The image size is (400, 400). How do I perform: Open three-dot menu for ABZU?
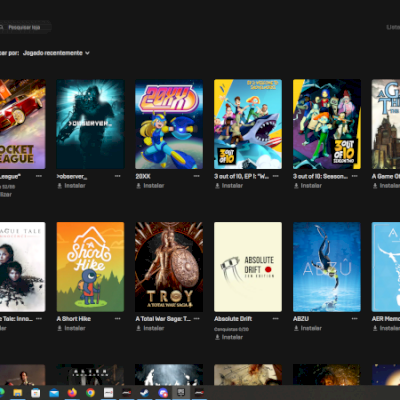point(354,319)
